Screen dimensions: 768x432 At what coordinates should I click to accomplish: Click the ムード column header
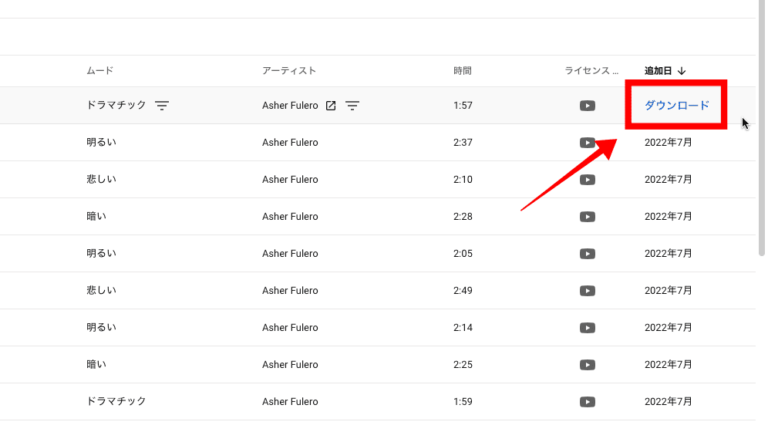click(100, 71)
